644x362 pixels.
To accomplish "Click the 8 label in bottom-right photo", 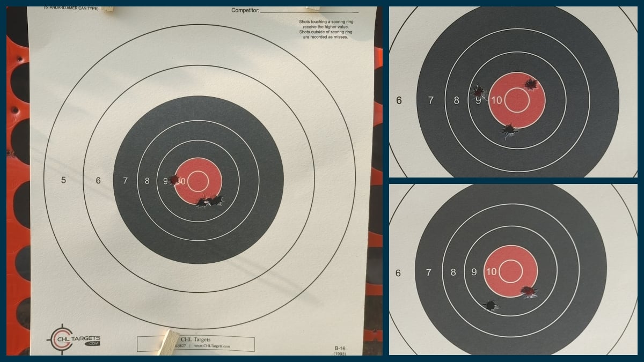I will 453,272.
